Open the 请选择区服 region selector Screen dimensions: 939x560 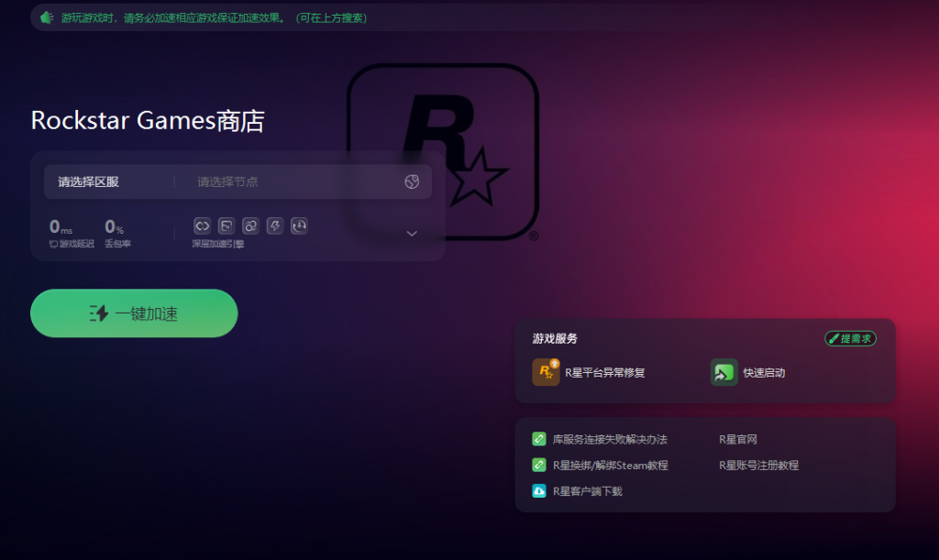point(89,181)
